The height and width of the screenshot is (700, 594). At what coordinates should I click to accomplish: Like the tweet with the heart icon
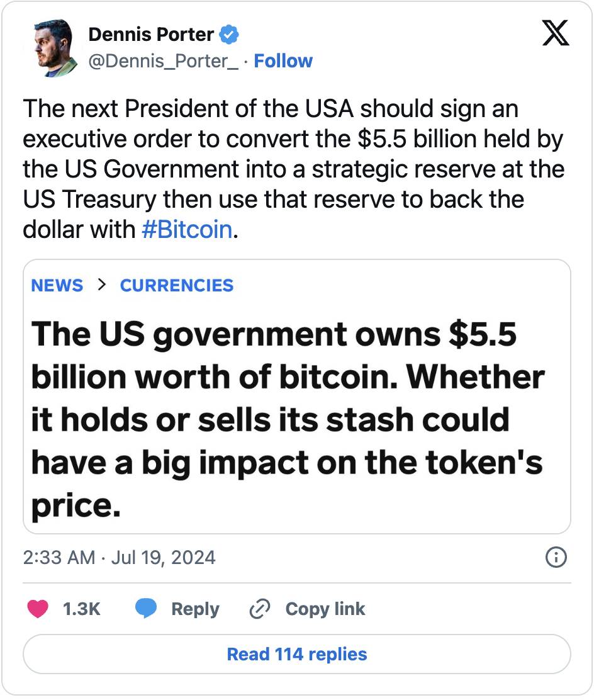pos(38,609)
